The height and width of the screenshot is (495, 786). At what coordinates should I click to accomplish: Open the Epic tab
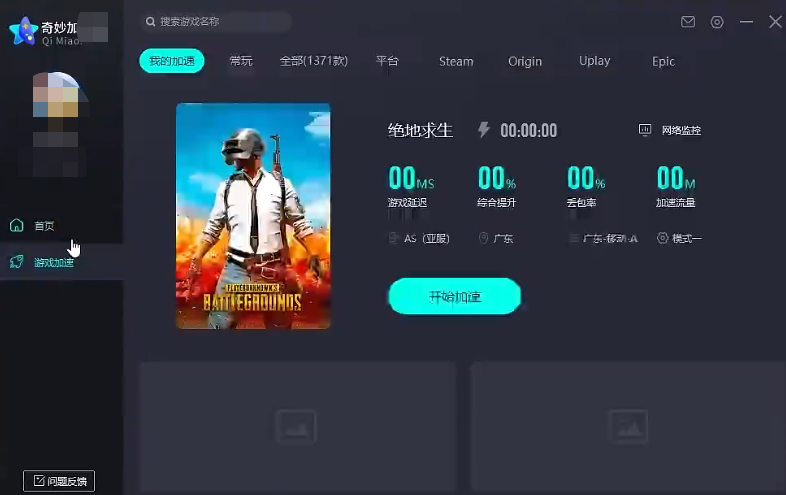[x=663, y=61]
